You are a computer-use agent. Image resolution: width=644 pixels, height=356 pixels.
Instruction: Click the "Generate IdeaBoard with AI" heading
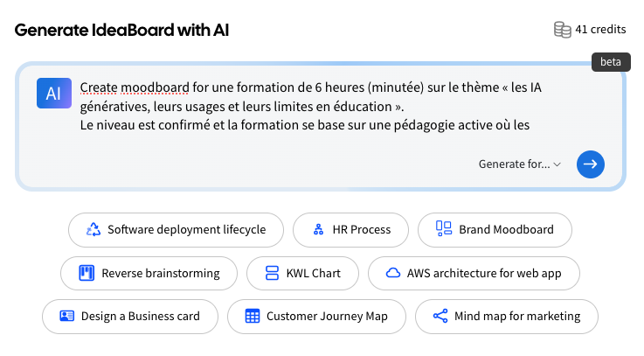point(121,30)
